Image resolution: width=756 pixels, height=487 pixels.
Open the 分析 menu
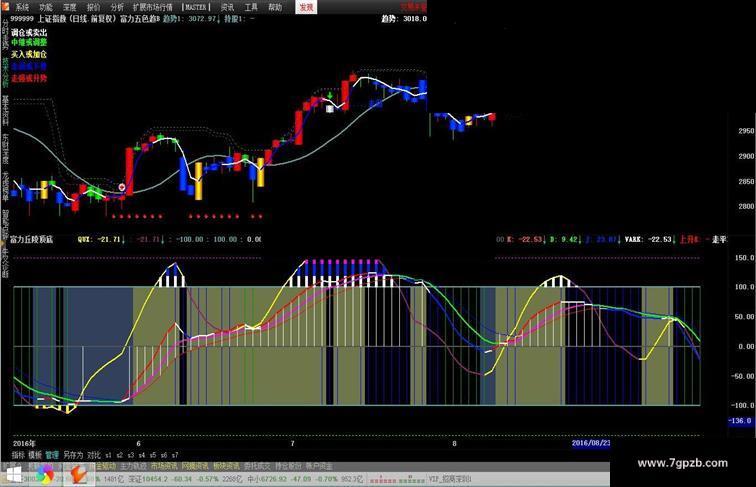pos(117,7)
